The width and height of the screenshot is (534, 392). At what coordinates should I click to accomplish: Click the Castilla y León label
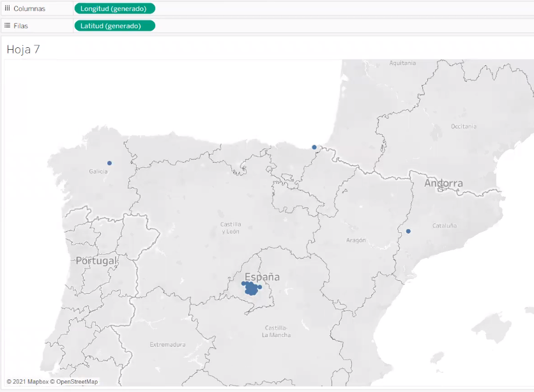coord(231,228)
